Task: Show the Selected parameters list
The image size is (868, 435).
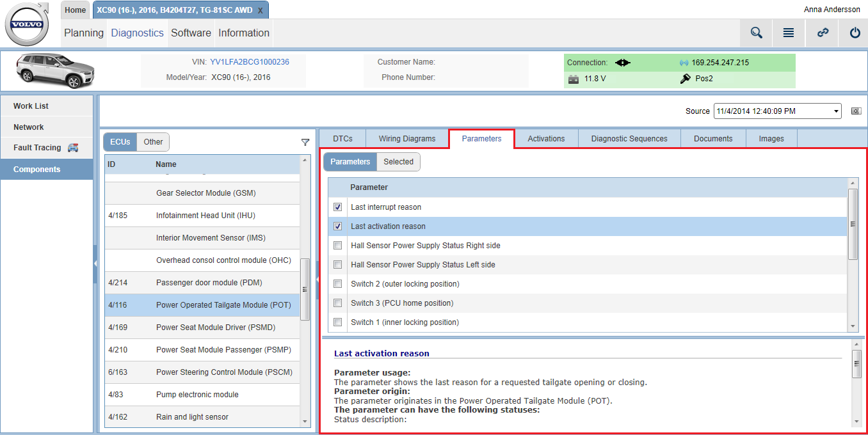Action: click(398, 162)
